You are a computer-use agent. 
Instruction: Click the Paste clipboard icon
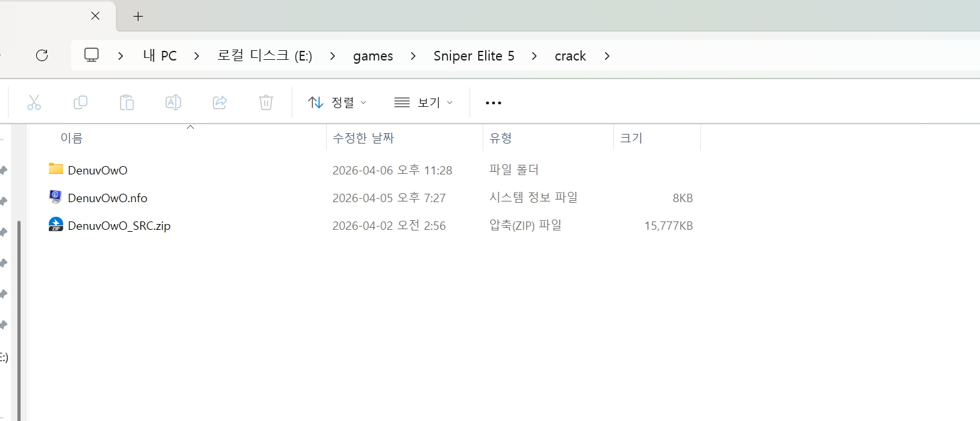[127, 102]
